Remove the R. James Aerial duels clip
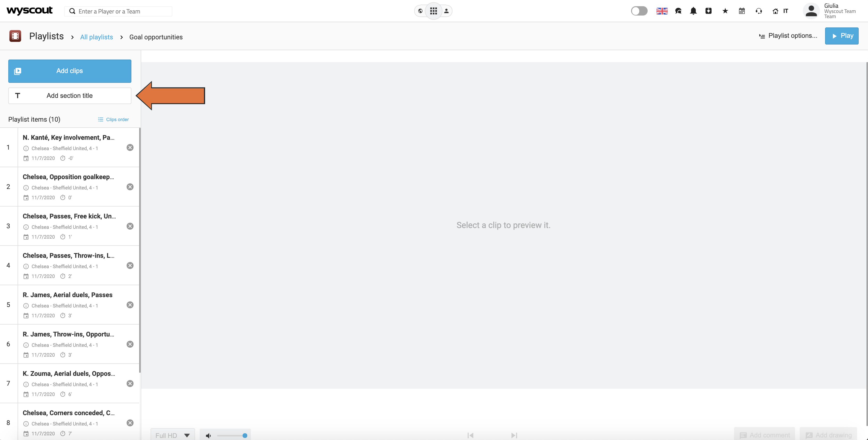Image resolution: width=868 pixels, height=440 pixels. 130,304
